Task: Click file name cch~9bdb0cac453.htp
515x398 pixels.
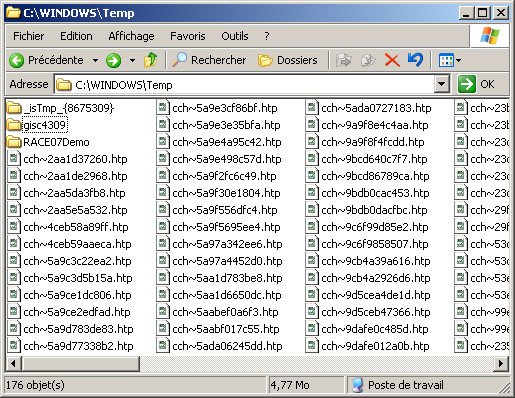Action: 375,193
